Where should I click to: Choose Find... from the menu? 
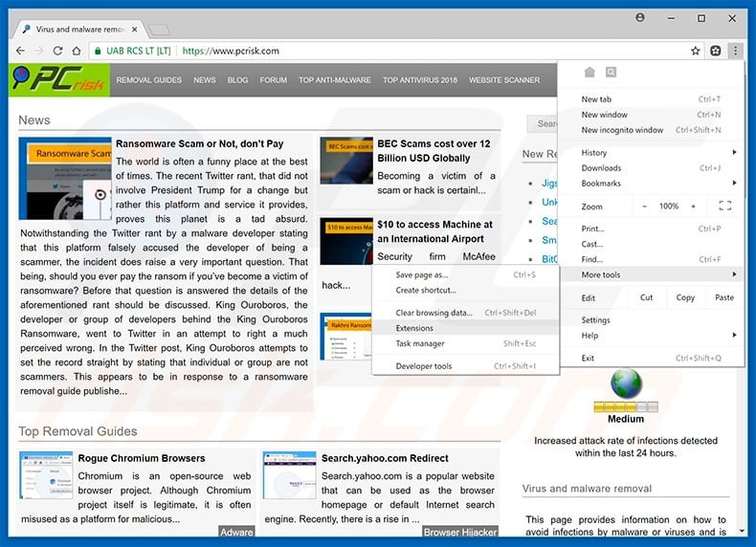click(651, 259)
